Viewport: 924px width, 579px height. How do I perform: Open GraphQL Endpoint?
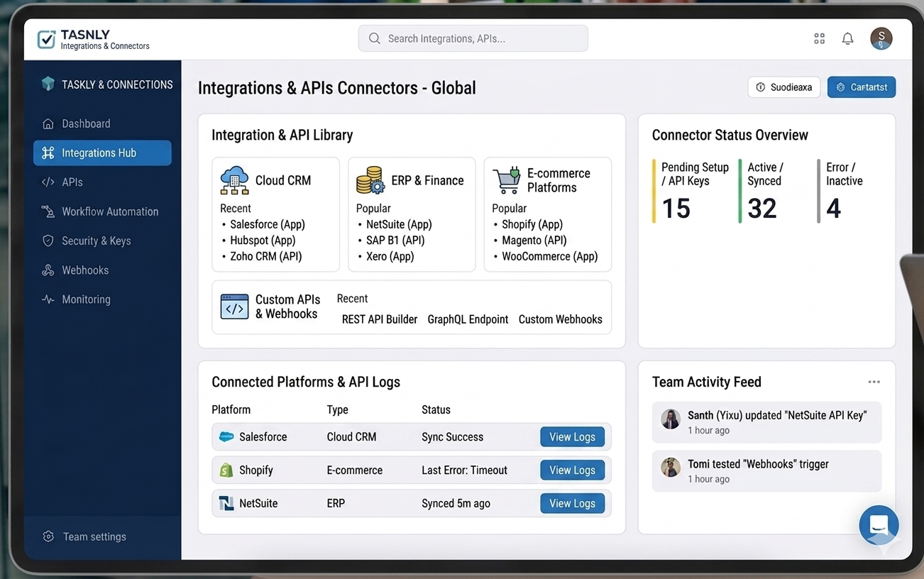point(468,319)
